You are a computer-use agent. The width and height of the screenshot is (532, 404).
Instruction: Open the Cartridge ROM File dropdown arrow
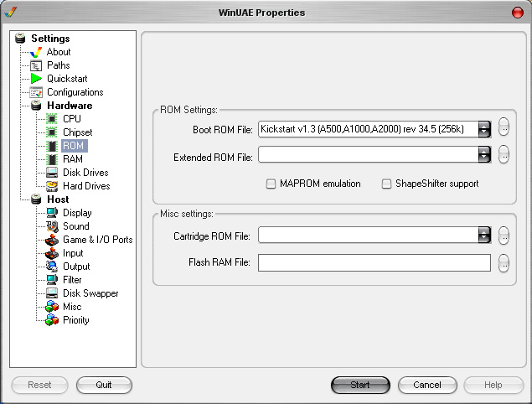tap(484, 235)
